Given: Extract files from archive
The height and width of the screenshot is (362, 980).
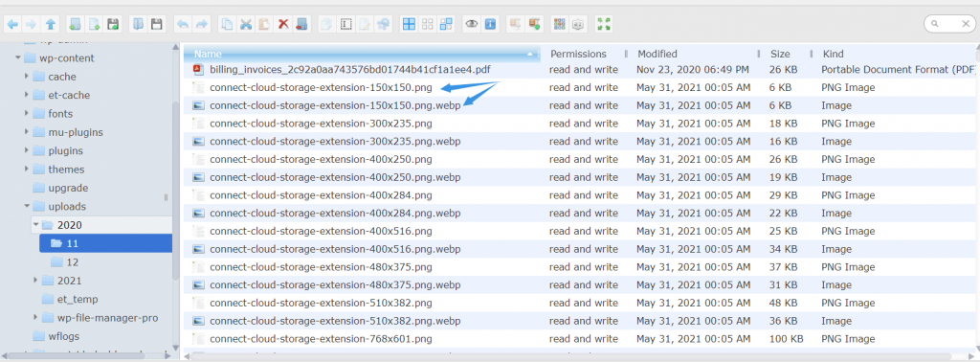Looking at the screenshot, I should (x=515, y=24).
